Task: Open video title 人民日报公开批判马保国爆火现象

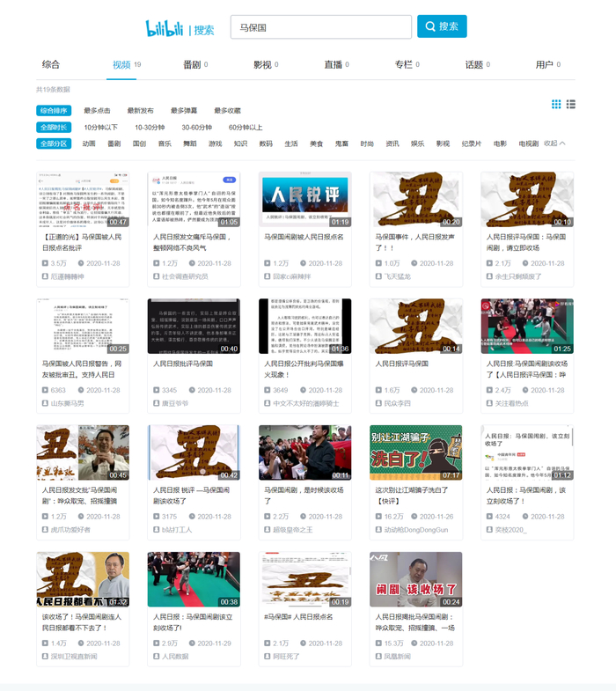Action: pyautogui.click(x=304, y=369)
